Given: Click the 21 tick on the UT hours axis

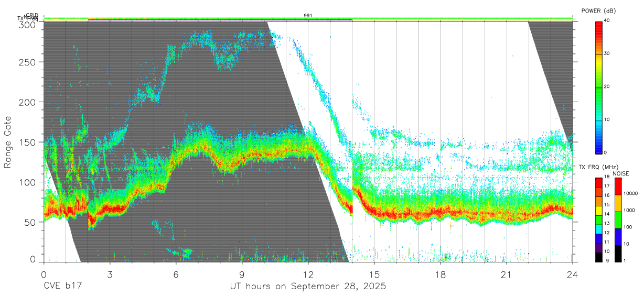Looking at the screenshot, I should 507,274.
